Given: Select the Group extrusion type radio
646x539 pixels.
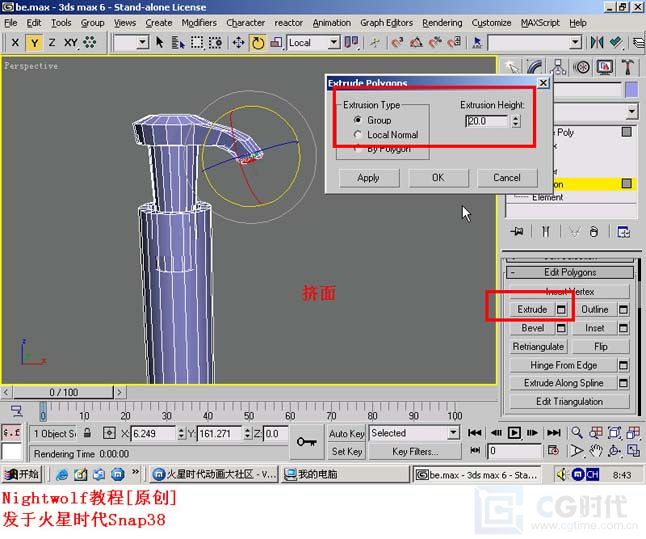Looking at the screenshot, I should [x=358, y=120].
